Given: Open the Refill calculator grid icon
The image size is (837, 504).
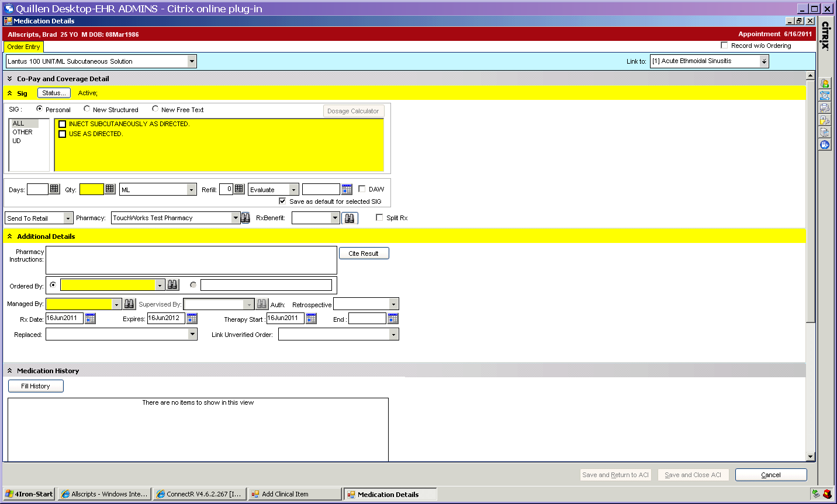Looking at the screenshot, I should pyautogui.click(x=239, y=189).
